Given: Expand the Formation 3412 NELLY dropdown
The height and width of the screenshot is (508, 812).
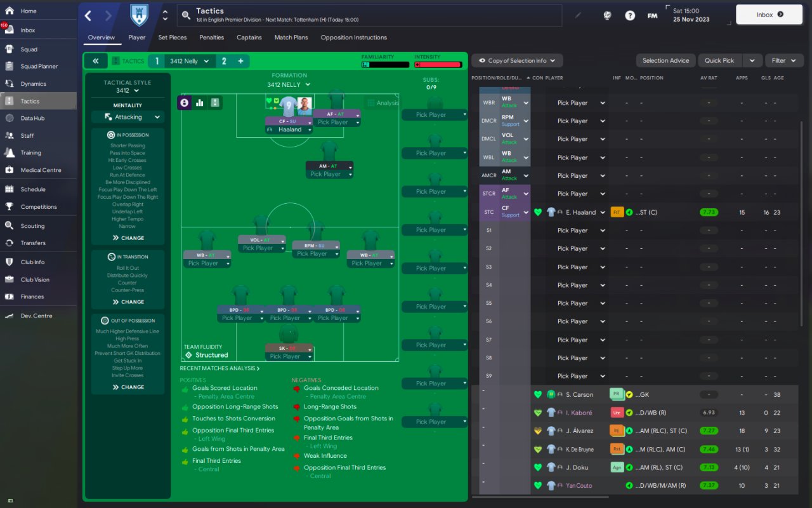Looking at the screenshot, I should (289, 84).
